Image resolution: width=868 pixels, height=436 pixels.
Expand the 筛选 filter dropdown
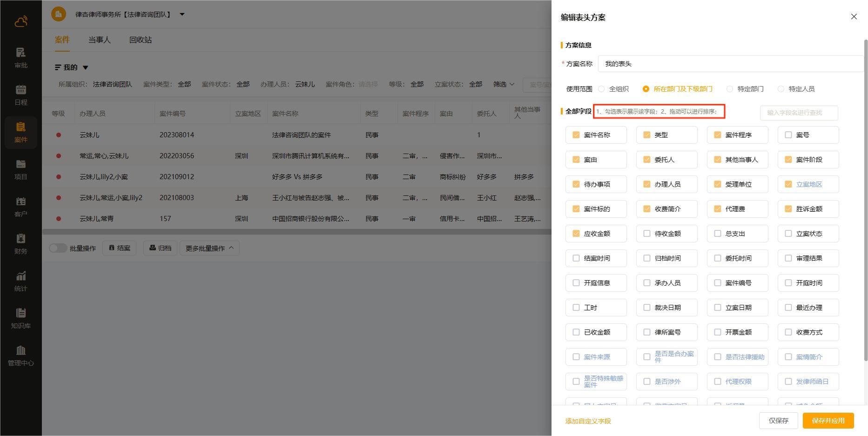point(504,84)
